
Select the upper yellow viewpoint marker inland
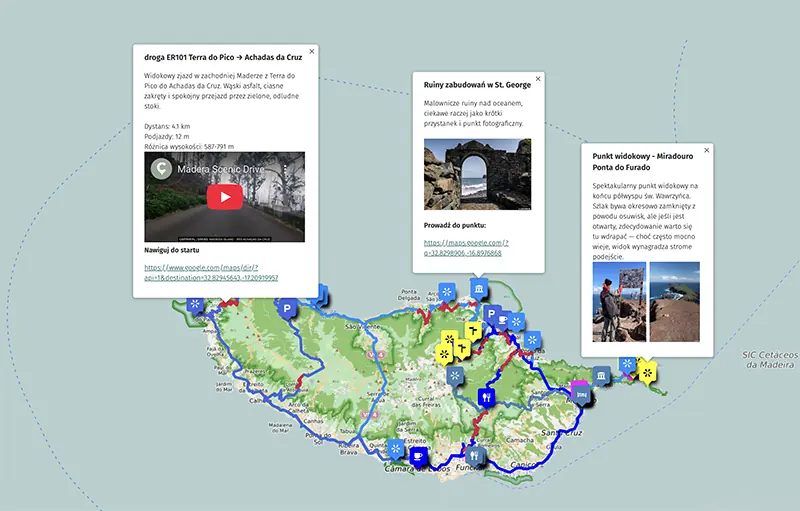[x=449, y=339]
